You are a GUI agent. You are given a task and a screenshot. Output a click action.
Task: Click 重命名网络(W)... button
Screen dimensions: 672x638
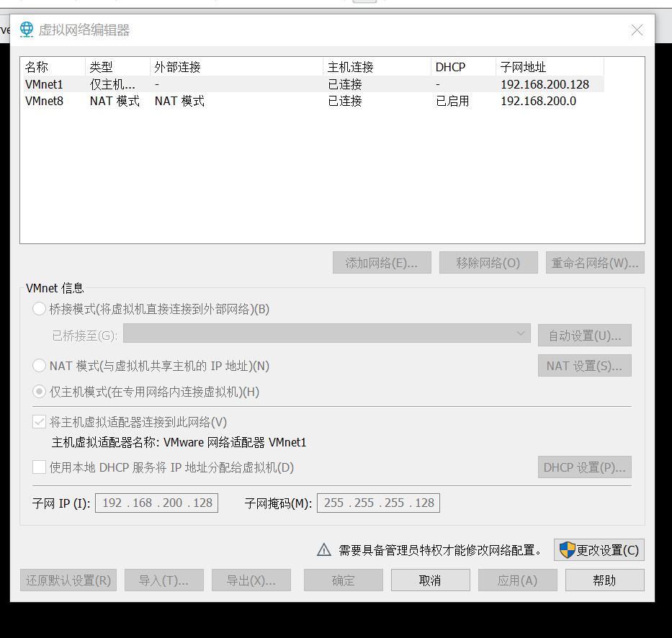[595, 263]
